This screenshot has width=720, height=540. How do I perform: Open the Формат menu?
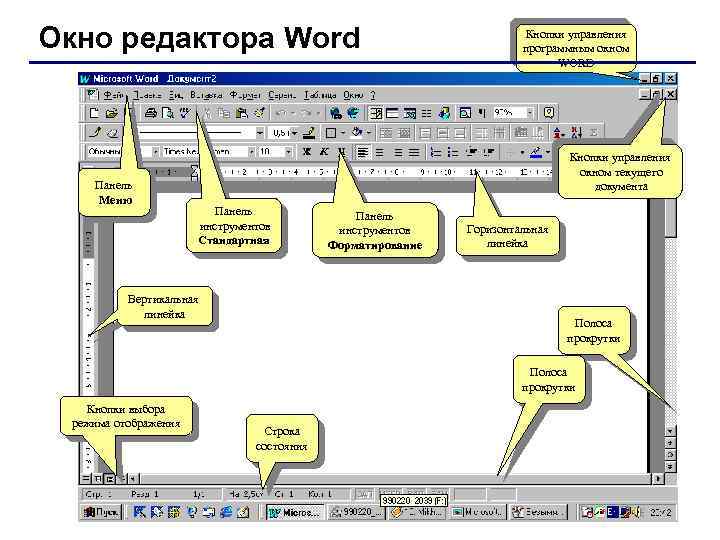[x=245, y=95]
